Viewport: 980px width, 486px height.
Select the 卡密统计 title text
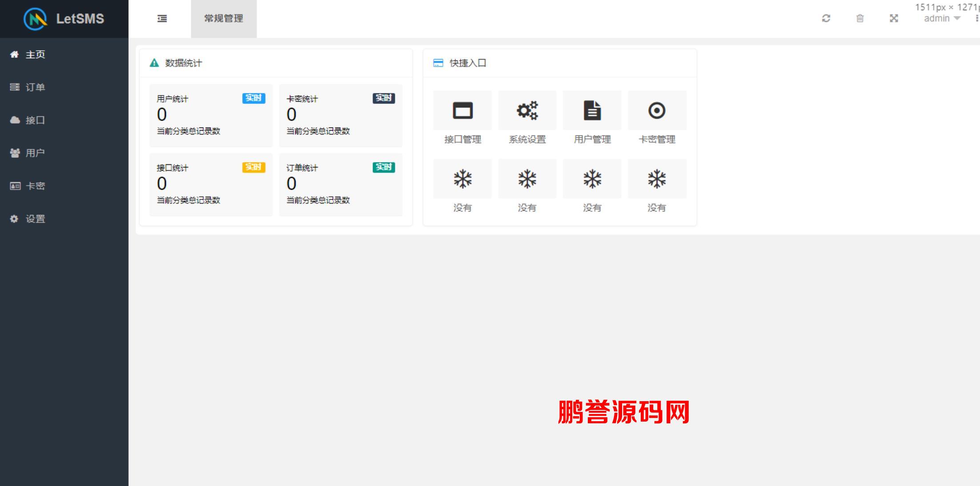tap(302, 99)
